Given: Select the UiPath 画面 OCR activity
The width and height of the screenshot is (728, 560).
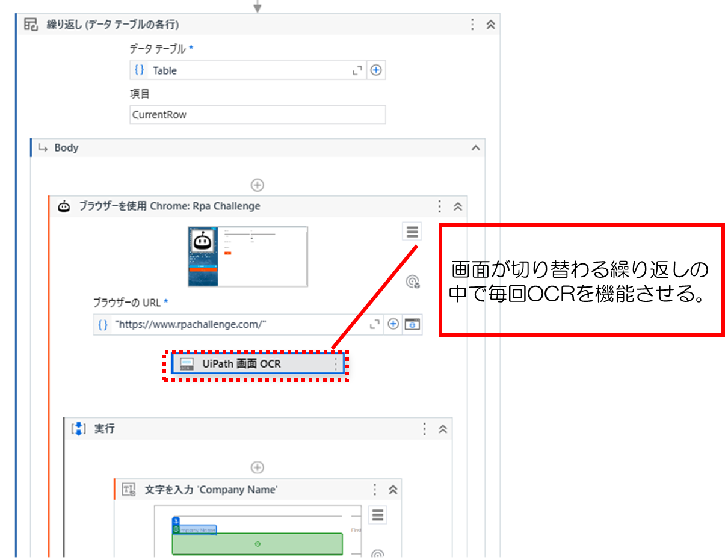Looking at the screenshot, I should click(258, 363).
